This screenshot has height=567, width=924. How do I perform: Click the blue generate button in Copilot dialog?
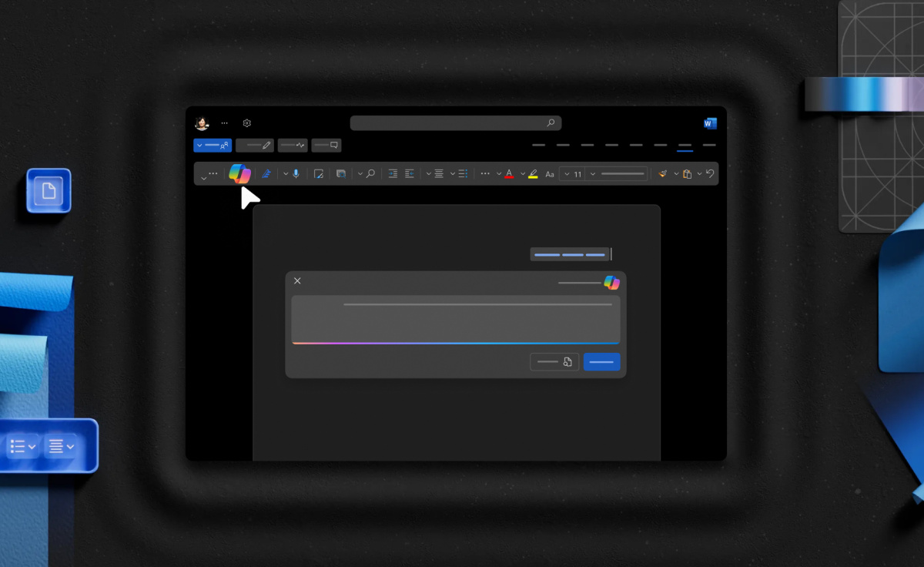pyautogui.click(x=601, y=362)
